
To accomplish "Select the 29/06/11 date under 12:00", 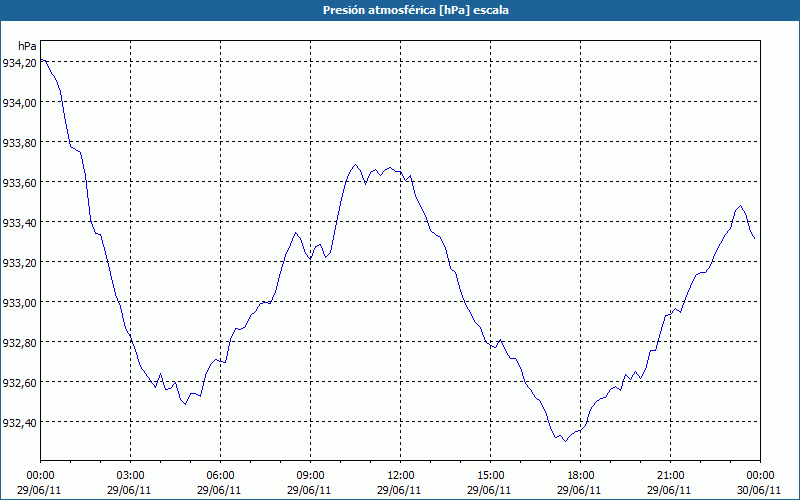I will pos(399,490).
